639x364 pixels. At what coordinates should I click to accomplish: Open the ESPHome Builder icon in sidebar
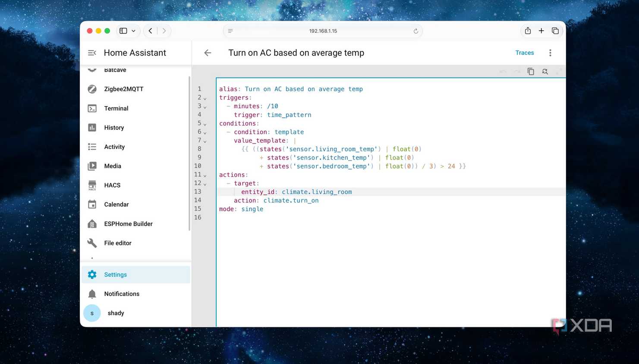tap(92, 224)
